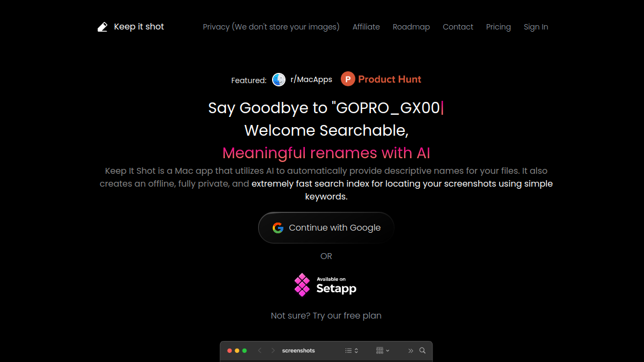Open the Roadmap nav item
Viewport: 644px width, 362px height.
point(411,27)
